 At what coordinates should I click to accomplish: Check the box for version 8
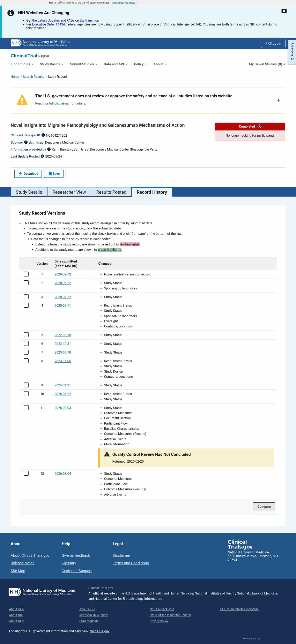pyautogui.click(x=26, y=361)
